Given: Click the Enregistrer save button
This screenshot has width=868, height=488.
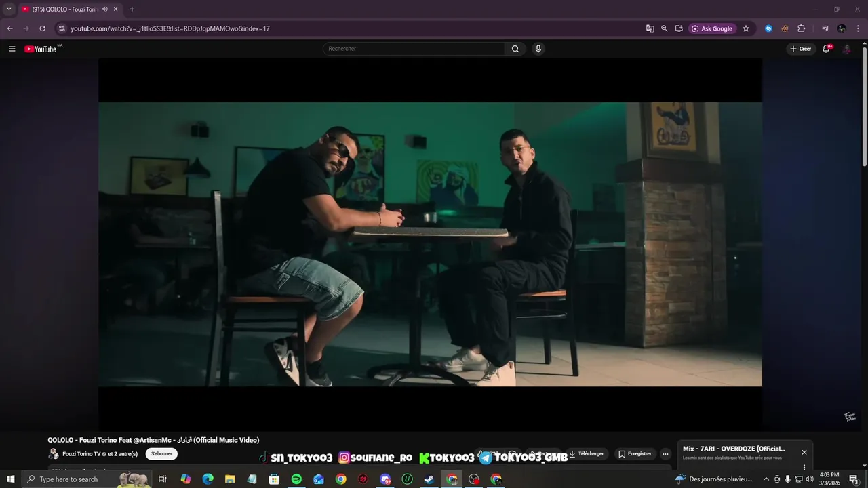Looking at the screenshot, I should [x=635, y=454].
